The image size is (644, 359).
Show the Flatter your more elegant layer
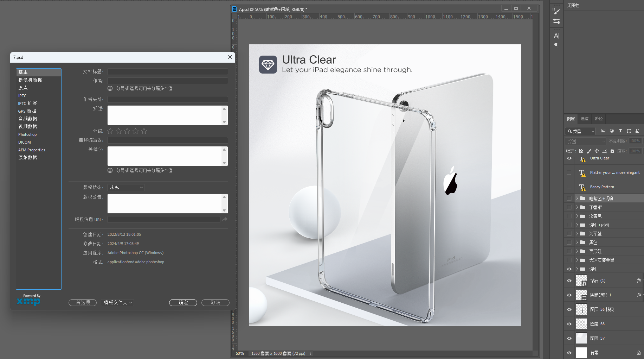tap(569, 172)
